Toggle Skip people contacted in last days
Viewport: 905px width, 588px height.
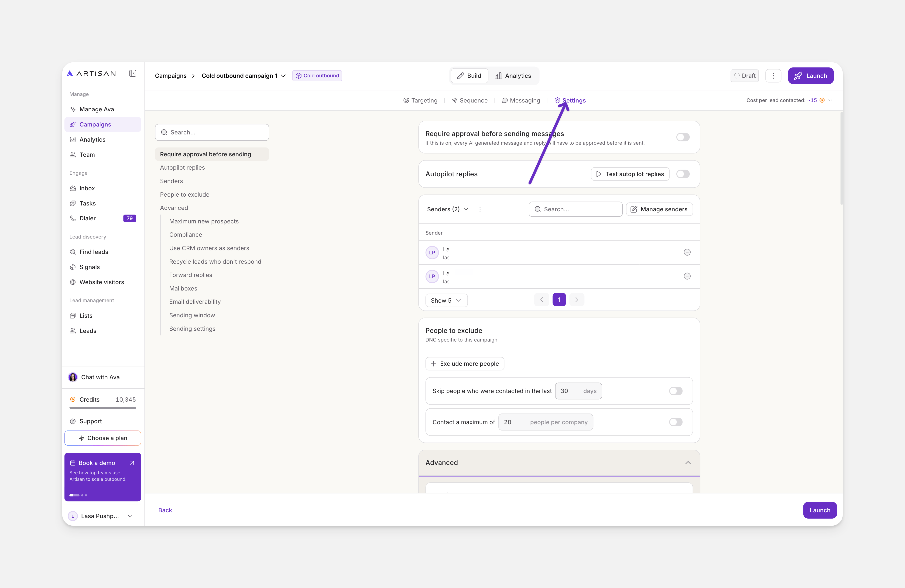[675, 391]
